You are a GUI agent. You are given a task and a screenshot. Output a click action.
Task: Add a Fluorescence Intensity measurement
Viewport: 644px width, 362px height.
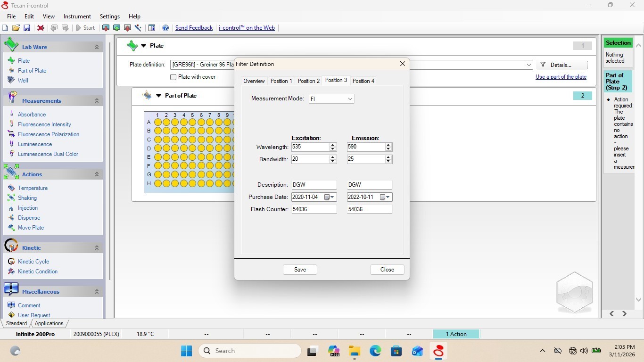(x=44, y=124)
